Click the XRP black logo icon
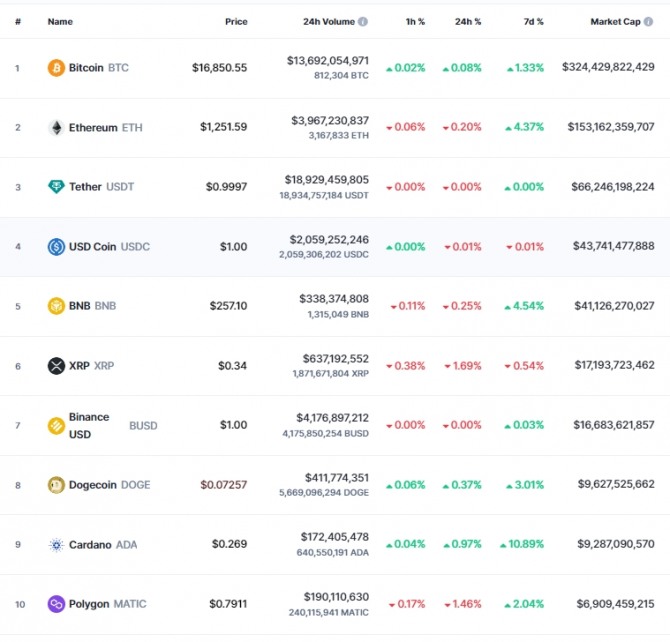 coord(56,366)
